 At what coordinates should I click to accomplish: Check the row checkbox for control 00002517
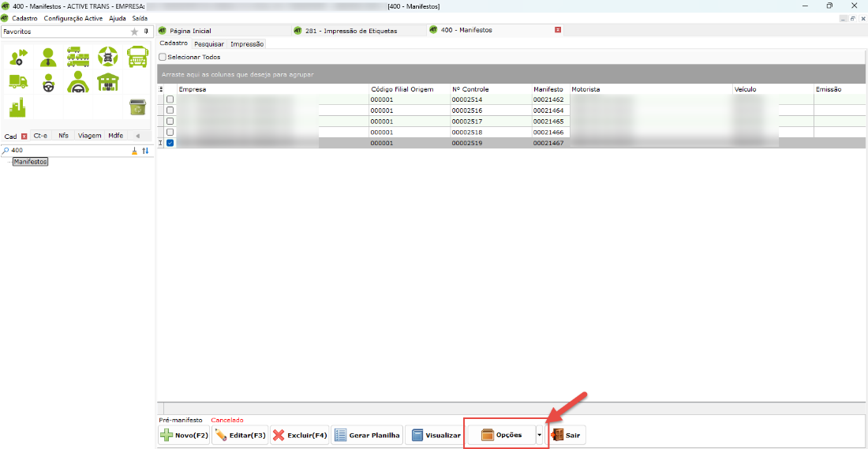[x=170, y=121]
